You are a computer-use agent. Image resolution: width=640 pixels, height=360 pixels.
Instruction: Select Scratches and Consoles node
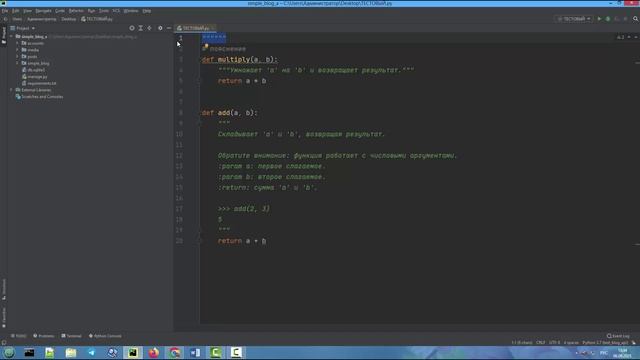[x=39, y=97]
